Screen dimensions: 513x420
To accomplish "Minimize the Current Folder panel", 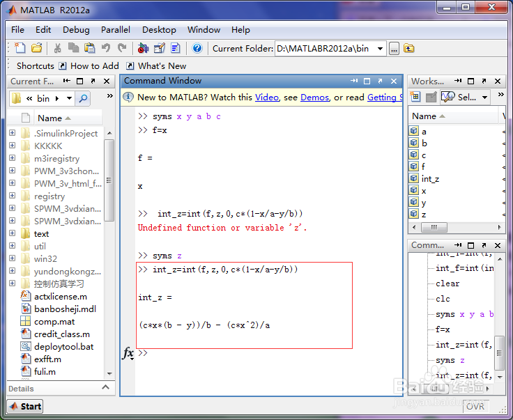I will 67,81.
